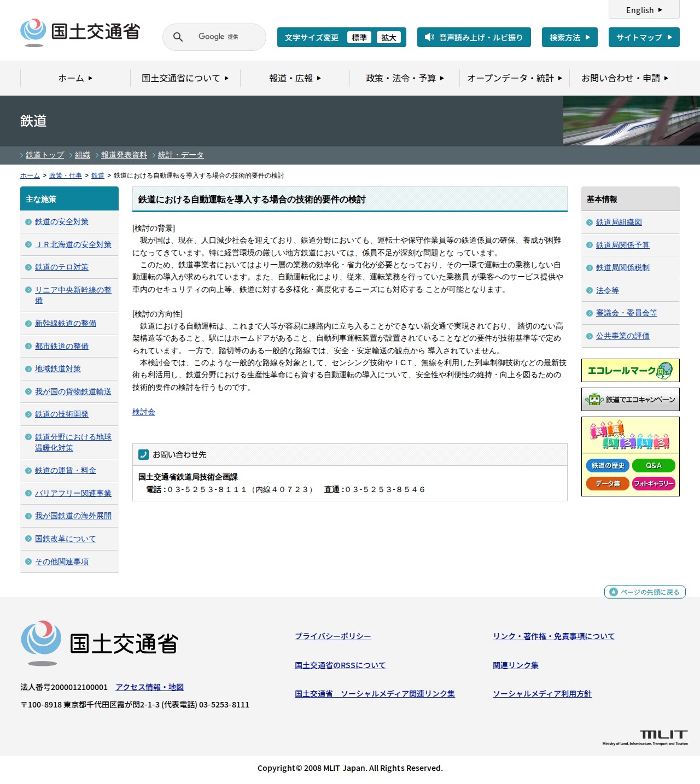Open the 統計・データ sub-navigation tab
This screenshot has width=700, height=784.
pyautogui.click(x=181, y=155)
